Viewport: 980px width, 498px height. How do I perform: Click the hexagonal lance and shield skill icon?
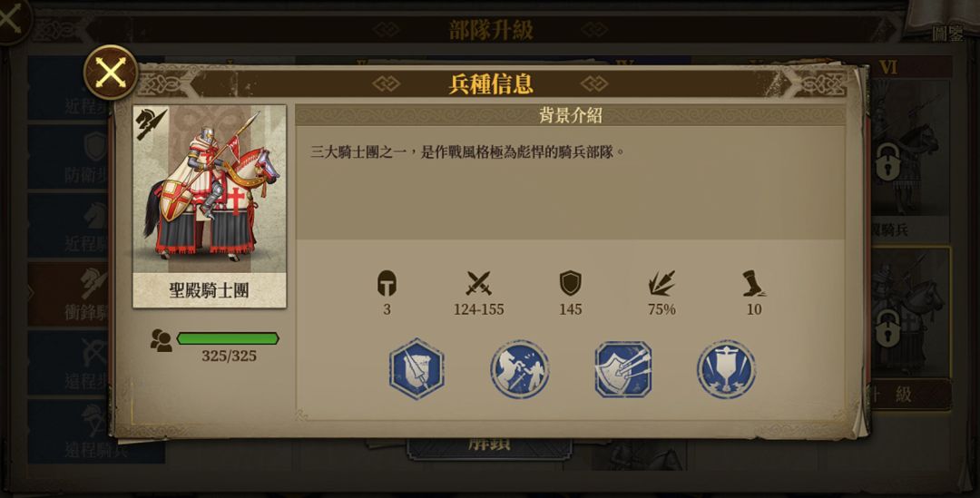coord(416,368)
